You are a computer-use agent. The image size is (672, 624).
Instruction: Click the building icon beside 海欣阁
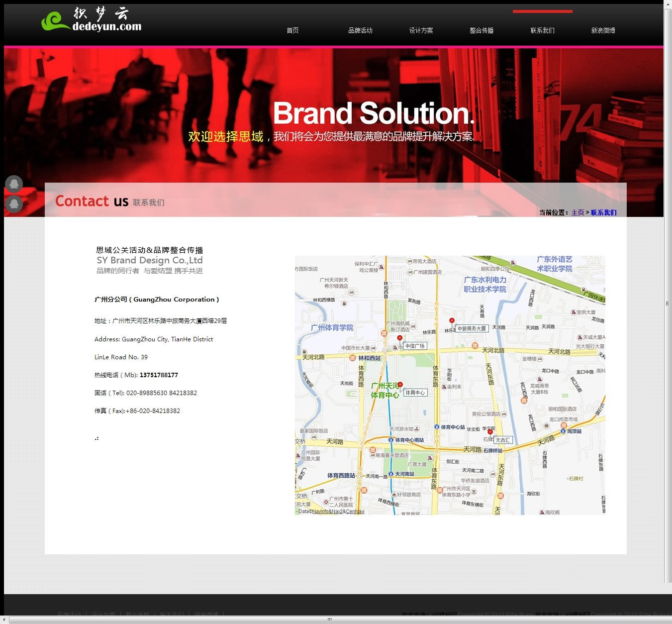542,512
